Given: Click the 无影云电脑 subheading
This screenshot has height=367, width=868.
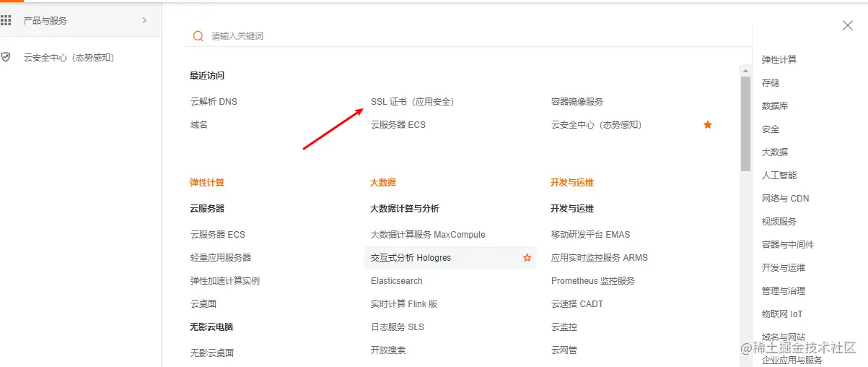Looking at the screenshot, I should pyautogui.click(x=211, y=327).
